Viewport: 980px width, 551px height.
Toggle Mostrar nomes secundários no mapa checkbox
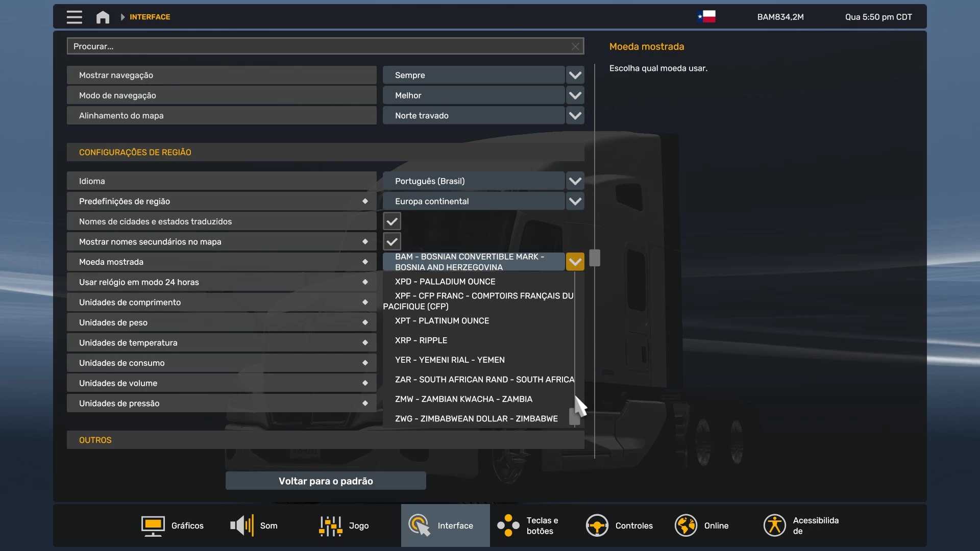392,242
